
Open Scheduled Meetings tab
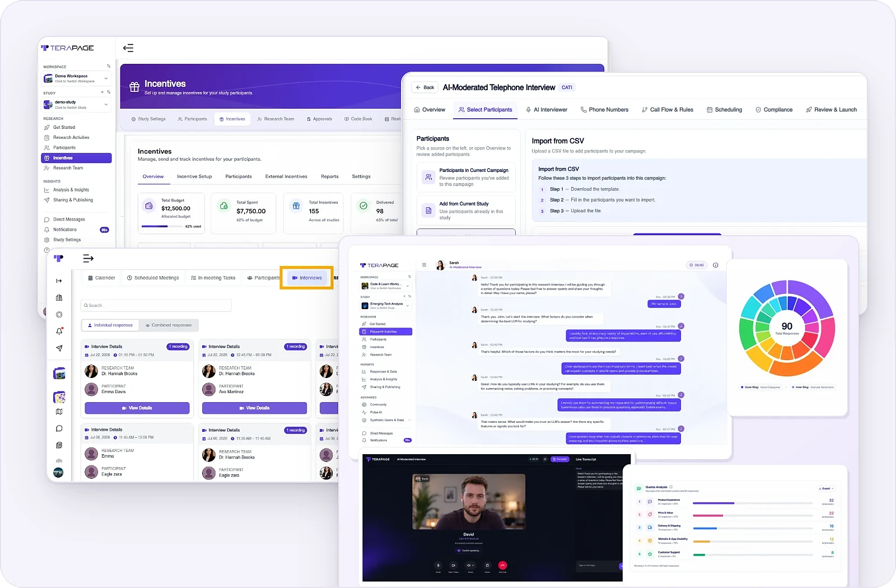(x=153, y=278)
